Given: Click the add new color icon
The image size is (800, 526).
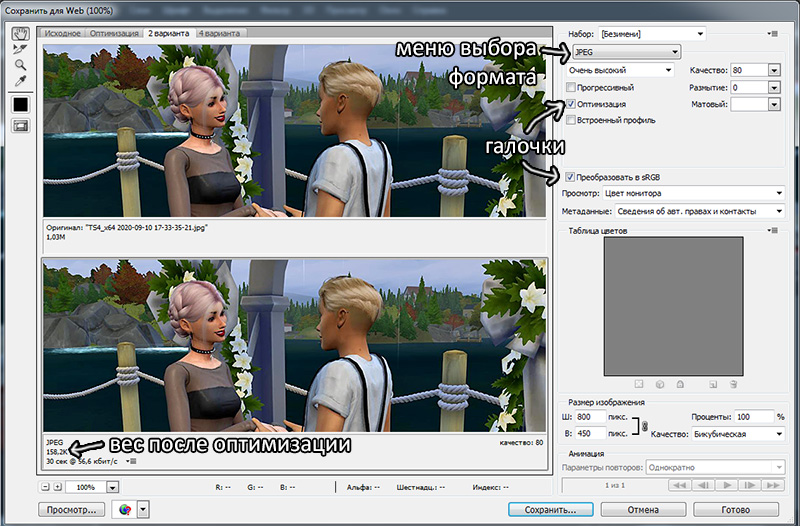Looking at the screenshot, I should click(x=713, y=384).
